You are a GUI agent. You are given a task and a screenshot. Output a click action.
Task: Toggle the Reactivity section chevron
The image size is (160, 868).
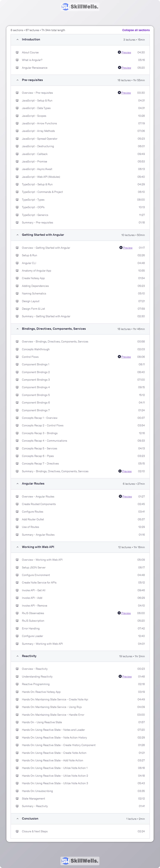pos(18,656)
